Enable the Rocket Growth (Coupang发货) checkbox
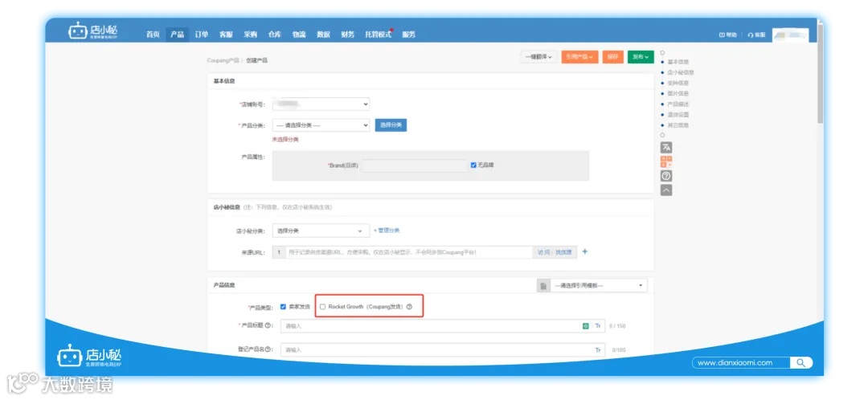This screenshot has height=400, width=868. [x=323, y=306]
